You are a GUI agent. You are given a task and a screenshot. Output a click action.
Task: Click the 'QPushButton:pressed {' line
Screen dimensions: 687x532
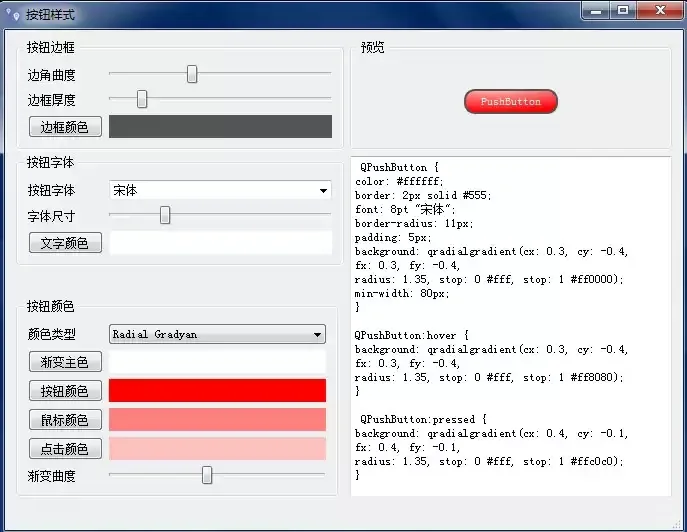pyautogui.click(x=423, y=419)
